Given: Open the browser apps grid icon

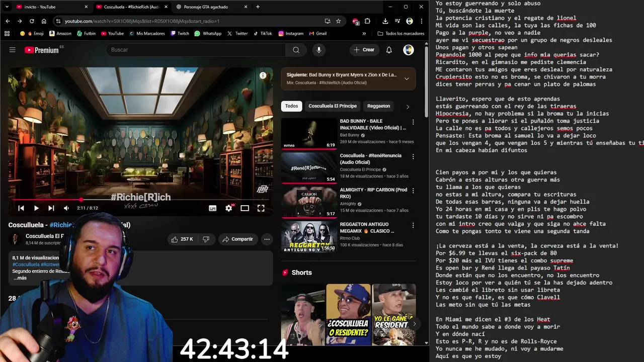Looking at the screenshot, I should tap(7, 34).
